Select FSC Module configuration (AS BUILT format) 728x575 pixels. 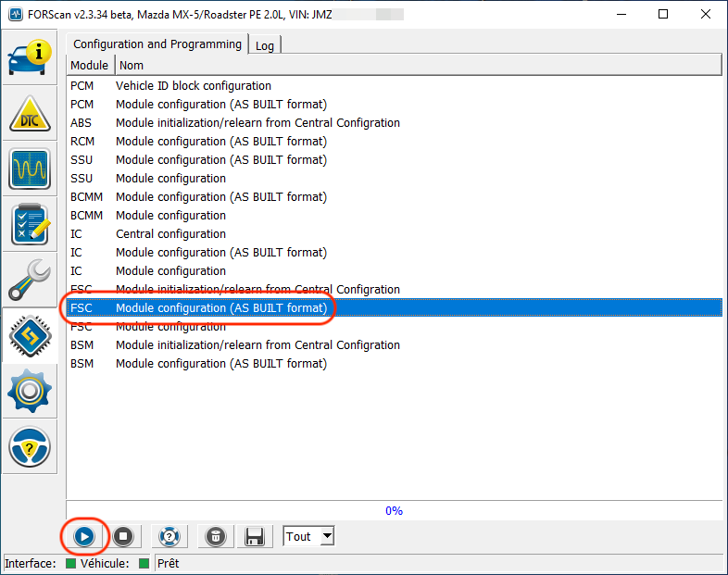395,308
